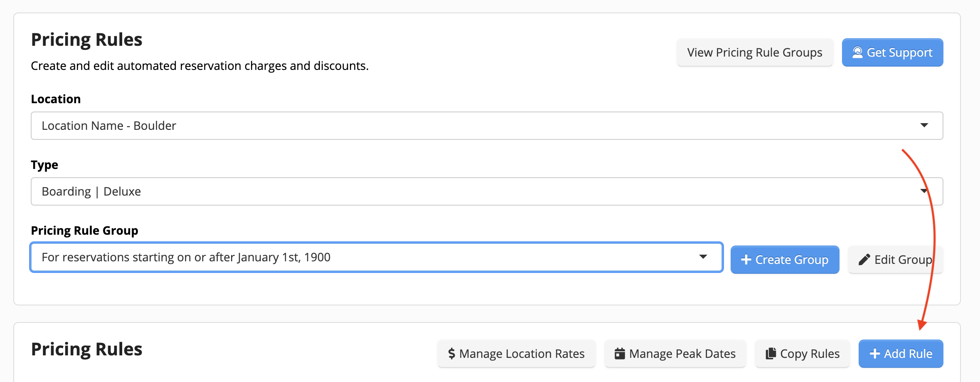Click the caret icon on the Location dropdown
This screenshot has height=382, width=980.
pyautogui.click(x=923, y=125)
